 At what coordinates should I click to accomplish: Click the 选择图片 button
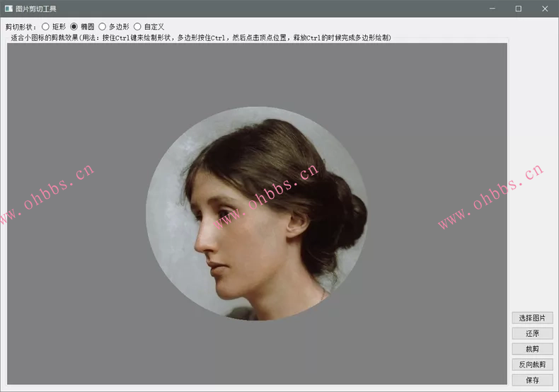point(532,318)
